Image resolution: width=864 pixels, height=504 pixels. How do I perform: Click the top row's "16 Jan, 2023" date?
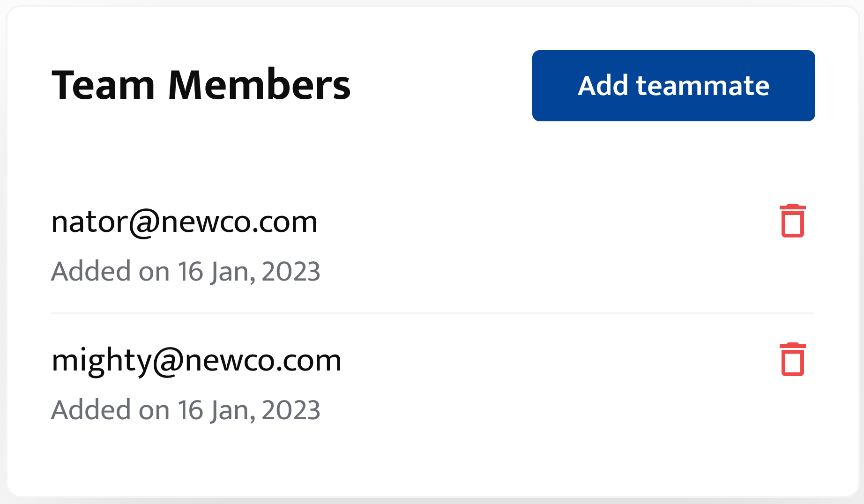click(x=249, y=271)
